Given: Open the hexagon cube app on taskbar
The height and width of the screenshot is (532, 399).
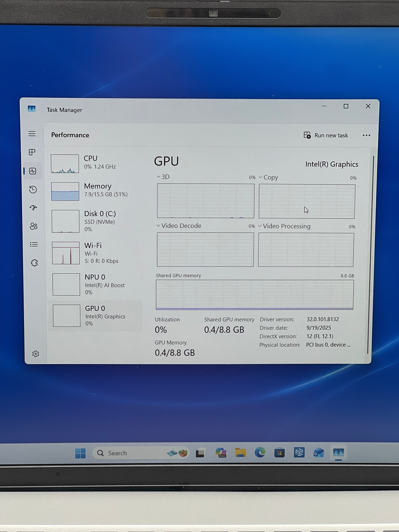Looking at the screenshot, I should pyautogui.click(x=299, y=453).
